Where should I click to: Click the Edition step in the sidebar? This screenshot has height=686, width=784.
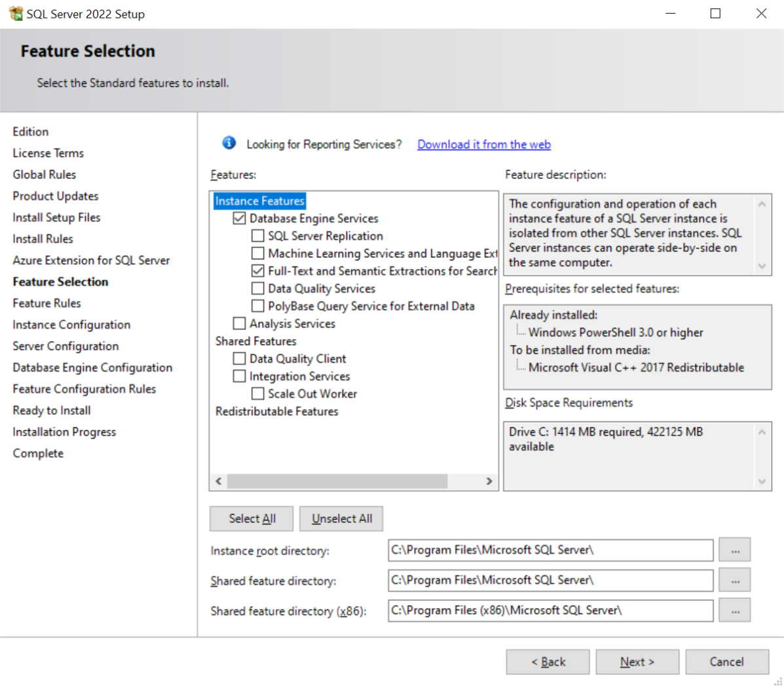[x=31, y=132]
